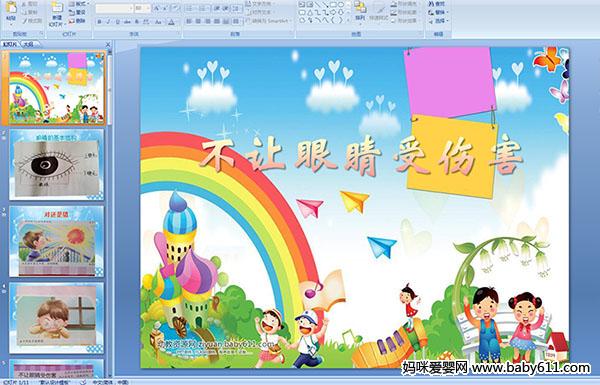Open the numbering list dropdown
600x385 pixels.
click(203, 8)
